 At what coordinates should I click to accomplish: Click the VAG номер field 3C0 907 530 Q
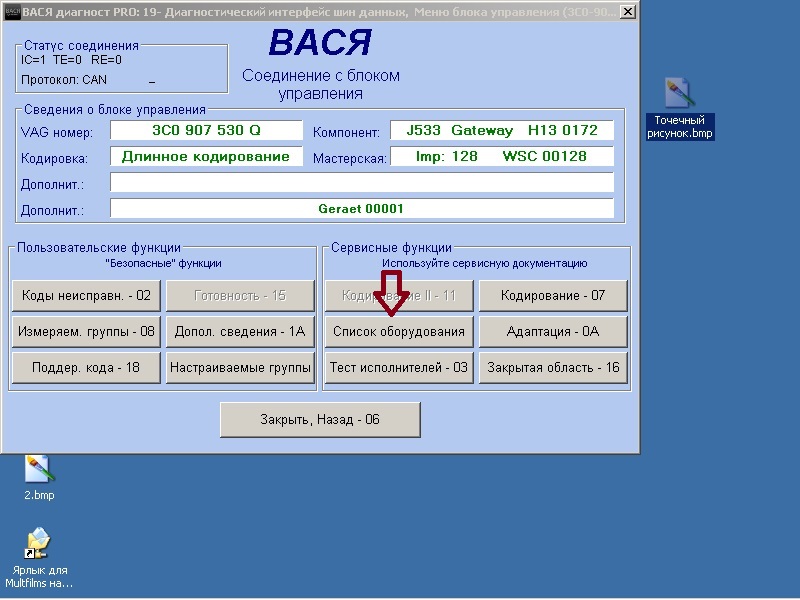click(206, 131)
